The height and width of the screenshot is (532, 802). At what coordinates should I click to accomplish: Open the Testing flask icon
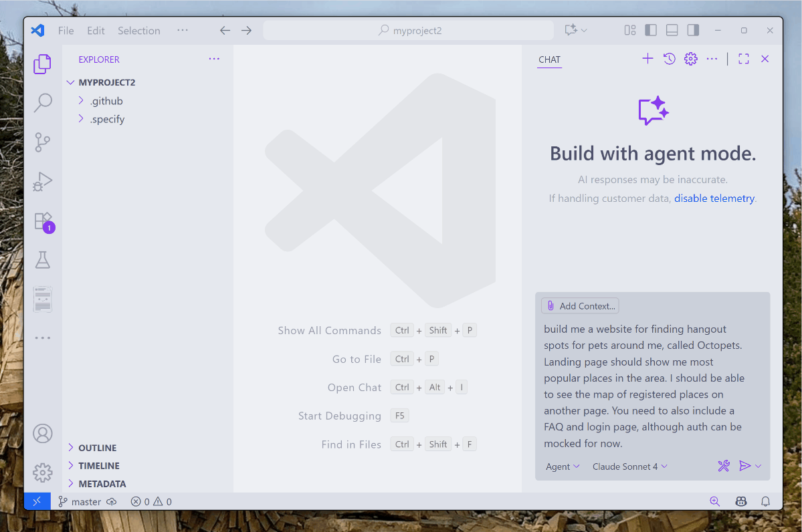(x=43, y=260)
